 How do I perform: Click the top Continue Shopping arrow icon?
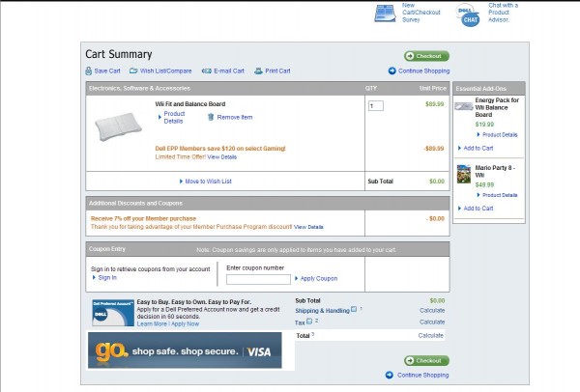click(392, 70)
